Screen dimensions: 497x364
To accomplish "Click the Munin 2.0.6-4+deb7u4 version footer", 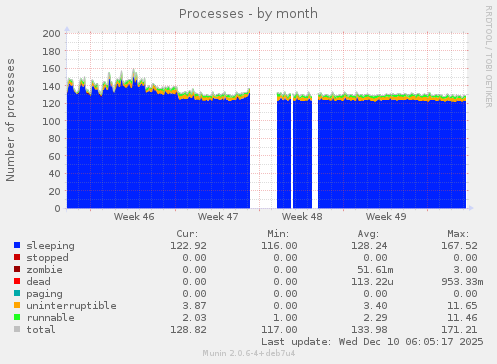I will [249, 353].
